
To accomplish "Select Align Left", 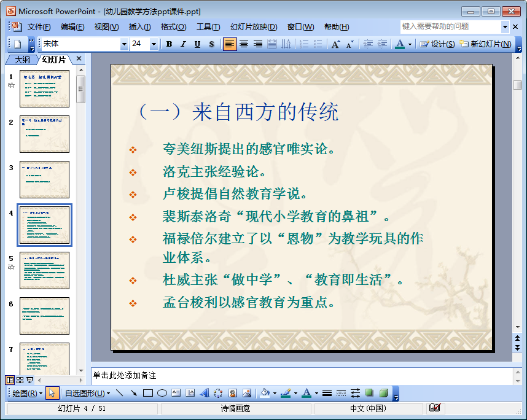I will click(x=230, y=44).
